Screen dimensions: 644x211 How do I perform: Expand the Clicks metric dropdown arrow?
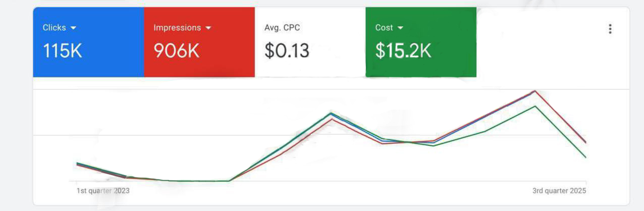coord(73,28)
